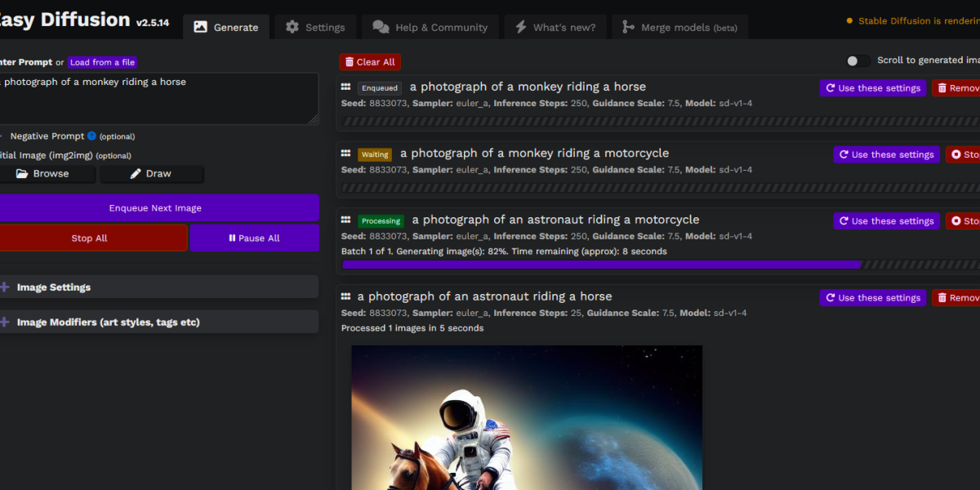Image resolution: width=980 pixels, height=490 pixels.
Task: Click the Load from a file link
Action: [x=102, y=62]
